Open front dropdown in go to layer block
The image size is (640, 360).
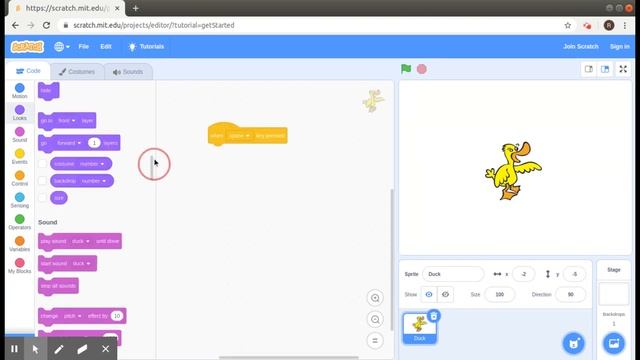point(67,121)
